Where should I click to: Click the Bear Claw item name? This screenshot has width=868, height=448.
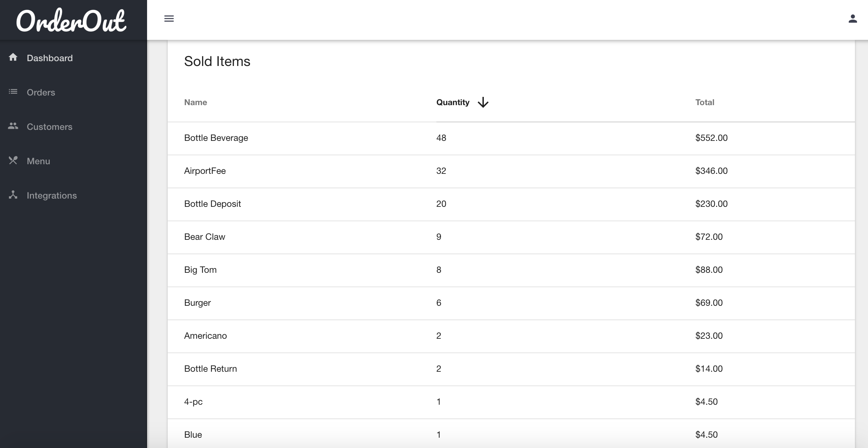pos(204,237)
